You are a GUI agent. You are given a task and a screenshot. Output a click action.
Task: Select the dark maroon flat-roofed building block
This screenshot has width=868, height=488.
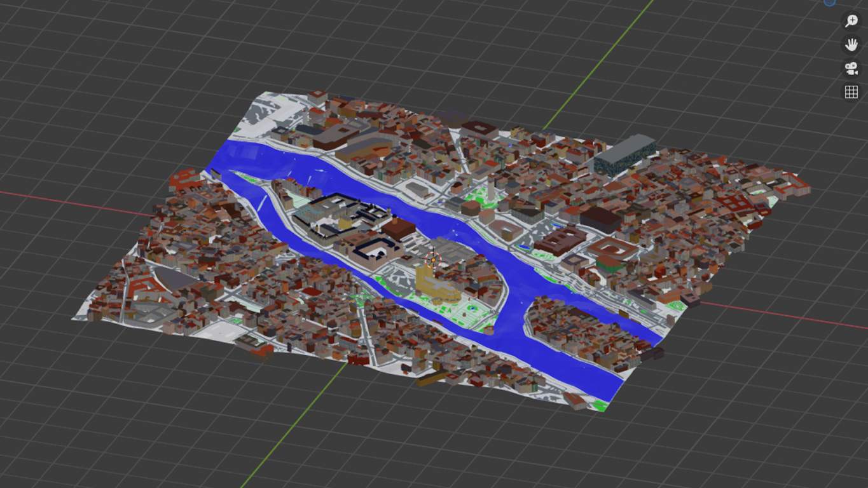pyautogui.click(x=560, y=240)
